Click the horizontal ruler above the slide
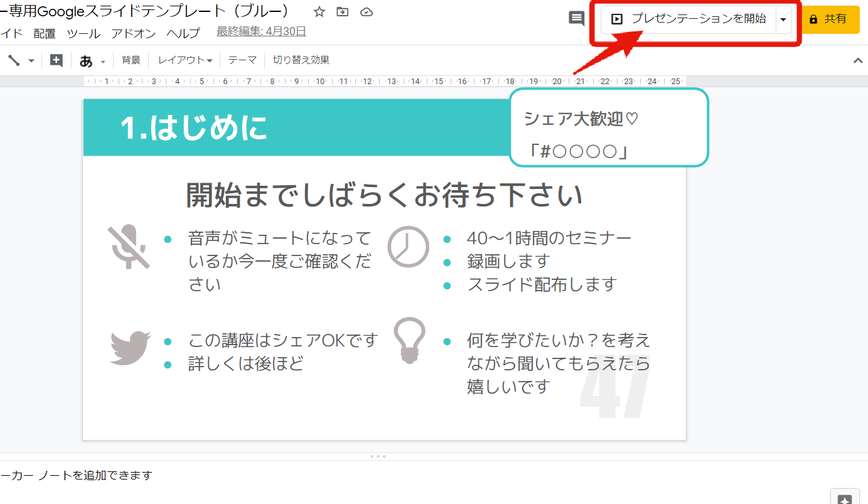This screenshot has width=868, height=504. (384, 81)
